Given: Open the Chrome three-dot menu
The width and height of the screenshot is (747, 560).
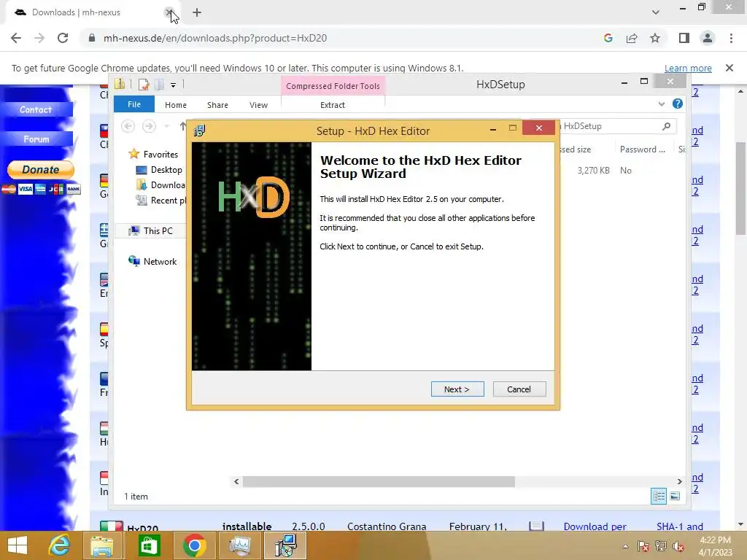Looking at the screenshot, I should tap(731, 38).
